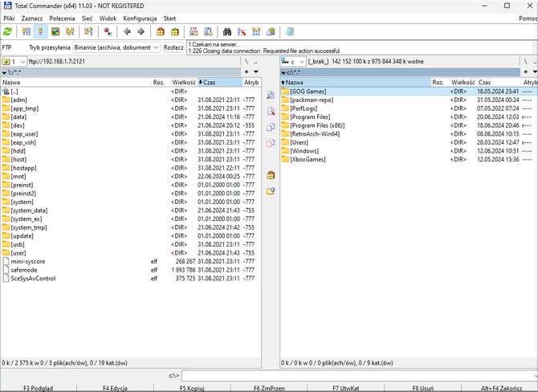538x392 pixels.
Task: Open the Start menu in menu bar
Action: tap(169, 18)
